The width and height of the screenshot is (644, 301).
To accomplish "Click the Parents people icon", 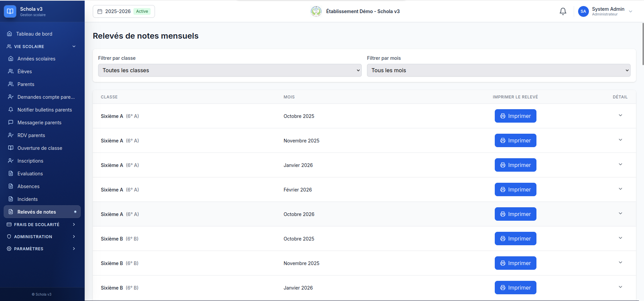I will pos(11,84).
